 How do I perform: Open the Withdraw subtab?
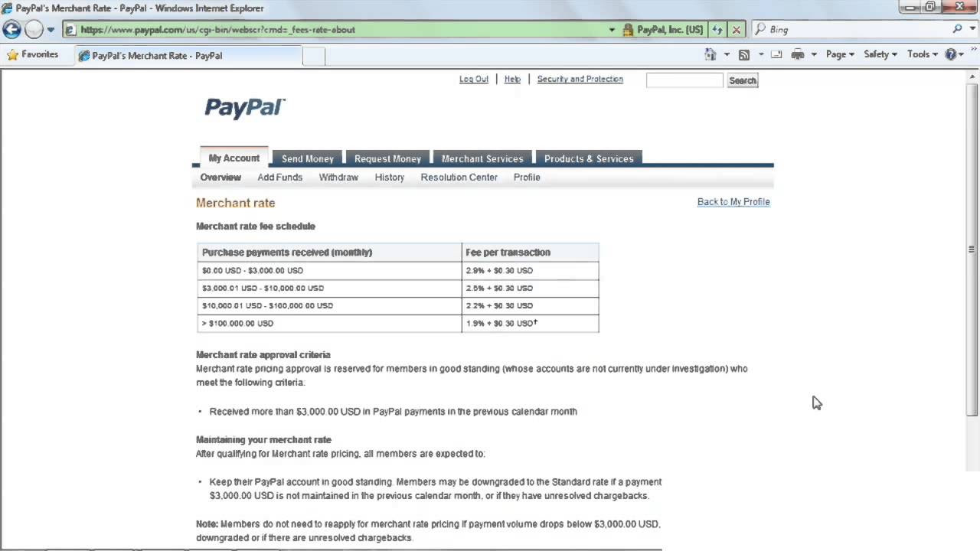coord(338,178)
